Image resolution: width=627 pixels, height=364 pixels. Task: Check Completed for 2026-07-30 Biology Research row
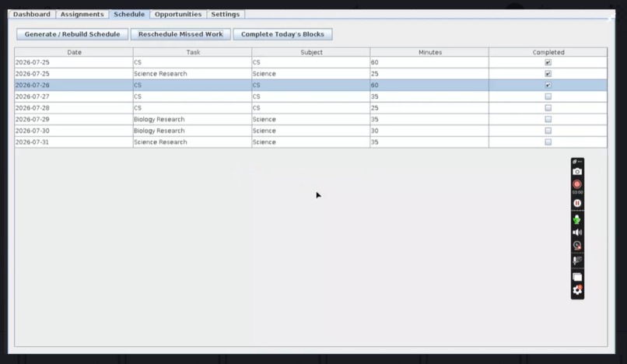548,131
